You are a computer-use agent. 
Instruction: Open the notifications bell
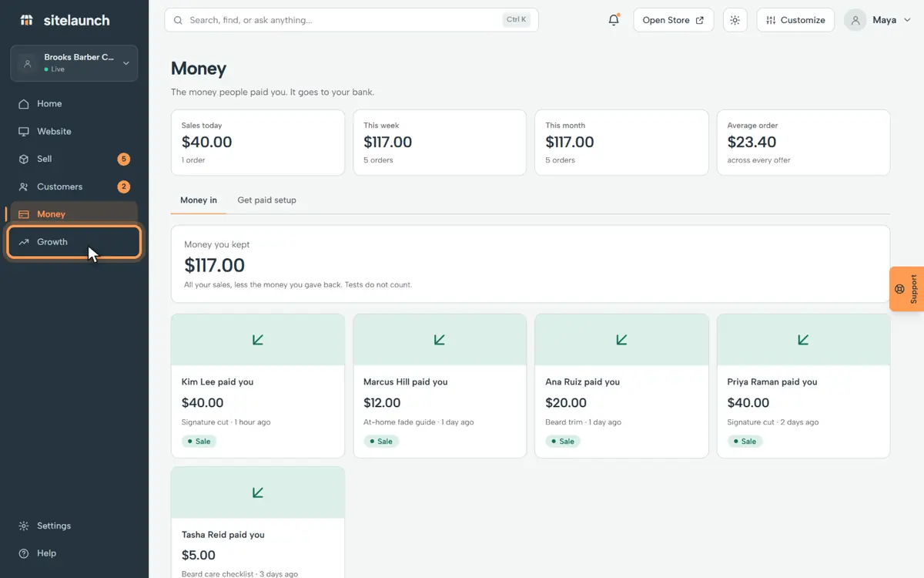[614, 20]
